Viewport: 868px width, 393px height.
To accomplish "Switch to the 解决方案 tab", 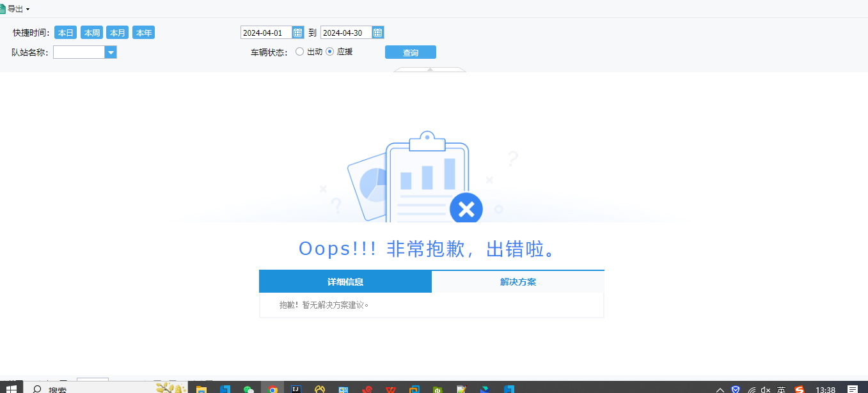I will tap(518, 282).
